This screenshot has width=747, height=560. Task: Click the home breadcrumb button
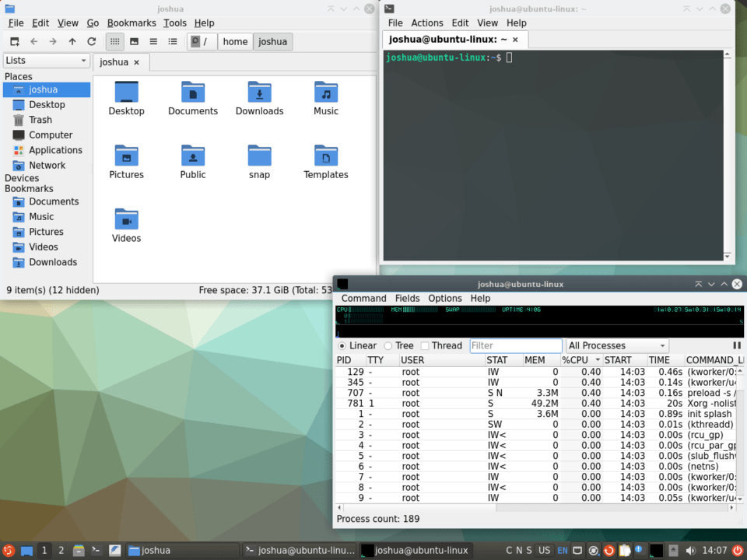235,41
